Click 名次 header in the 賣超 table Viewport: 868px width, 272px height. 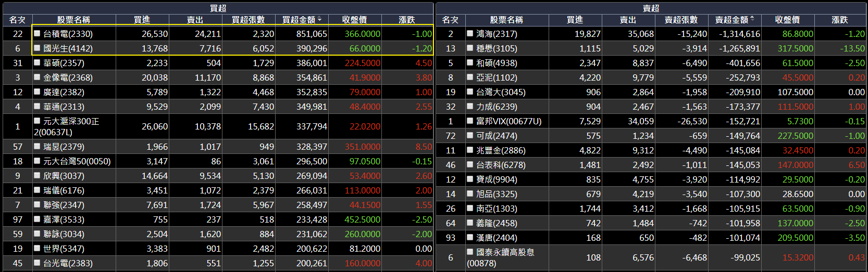pyautogui.click(x=450, y=20)
